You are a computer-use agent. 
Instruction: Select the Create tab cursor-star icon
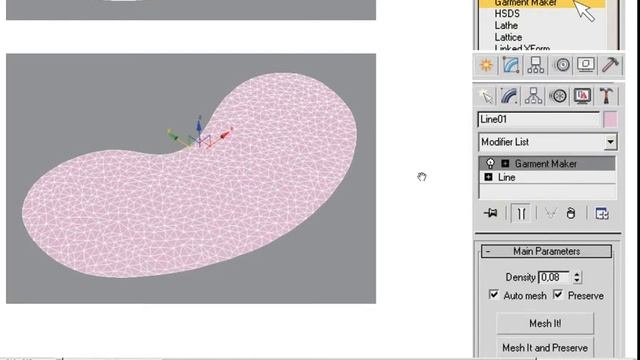pyautogui.click(x=486, y=97)
